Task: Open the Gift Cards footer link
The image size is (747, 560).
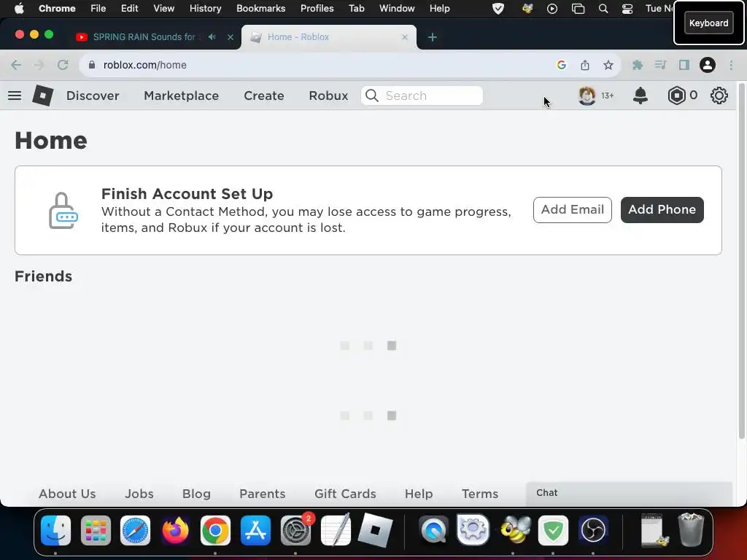Action: click(345, 494)
